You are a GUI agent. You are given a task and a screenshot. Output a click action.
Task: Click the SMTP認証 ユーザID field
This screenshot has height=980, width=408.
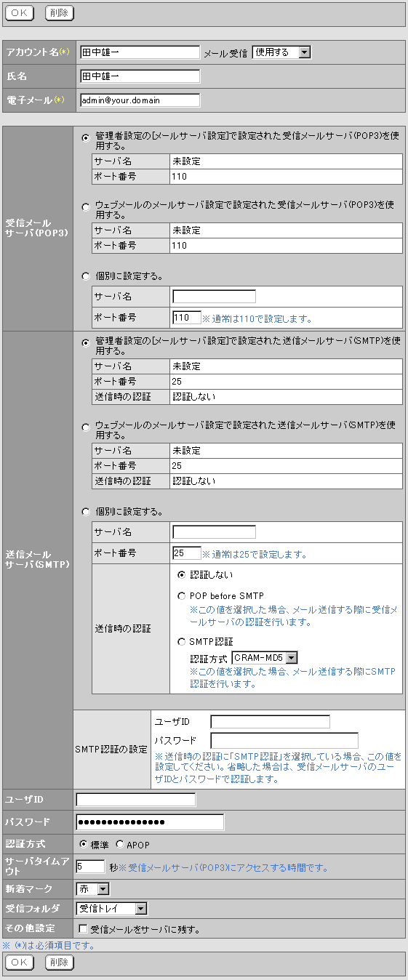270,722
